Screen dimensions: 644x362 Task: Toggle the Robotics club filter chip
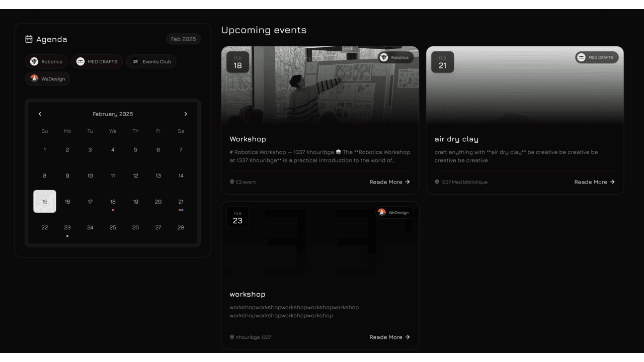[46, 62]
